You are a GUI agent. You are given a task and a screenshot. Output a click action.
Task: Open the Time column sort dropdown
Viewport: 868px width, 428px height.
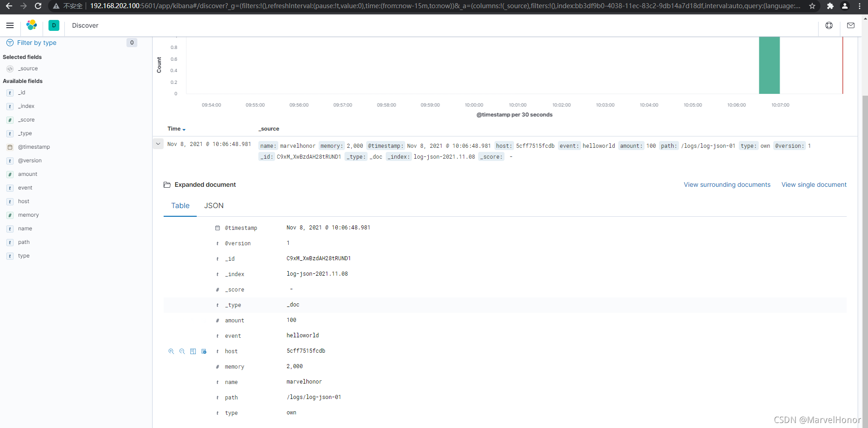click(x=184, y=129)
